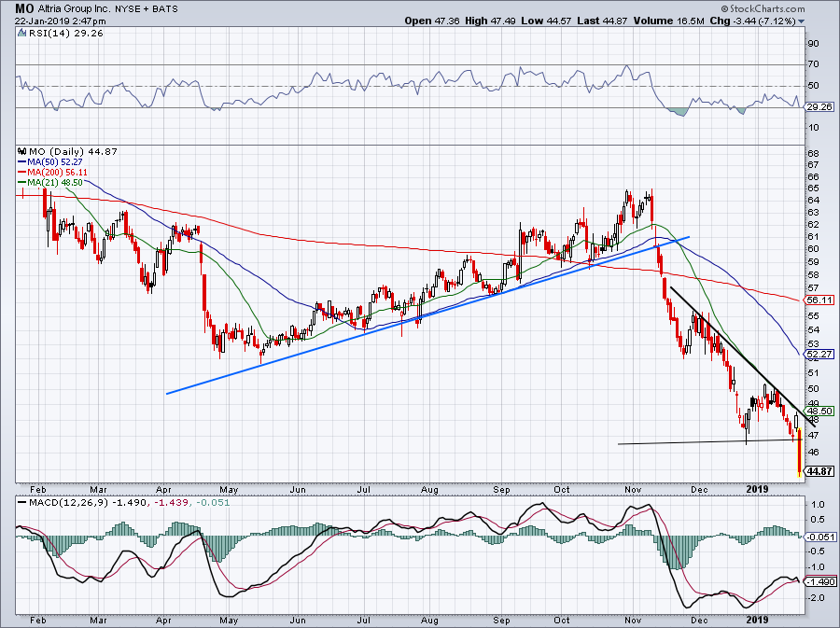Click the blue line swatch before MA(50)

coord(22,161)
